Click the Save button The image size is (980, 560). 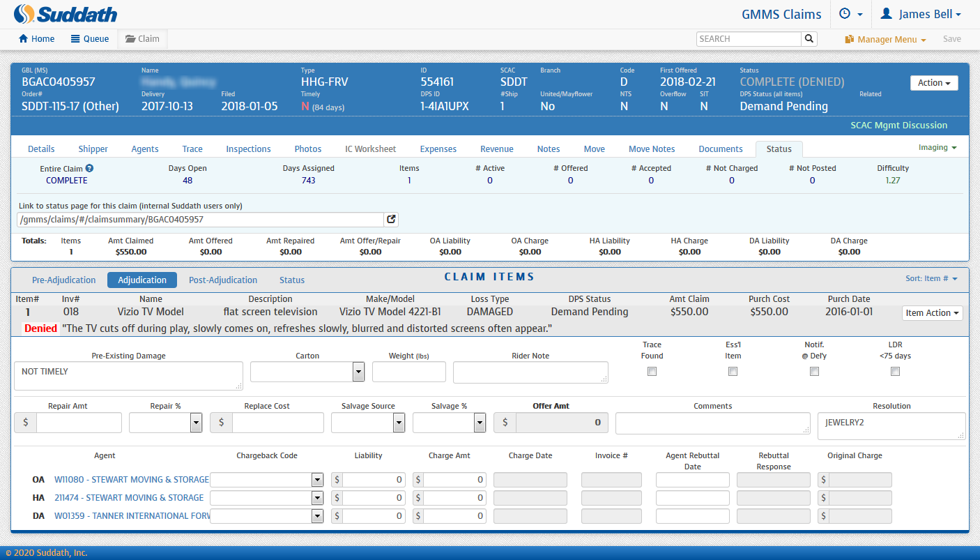click(952, 39)
